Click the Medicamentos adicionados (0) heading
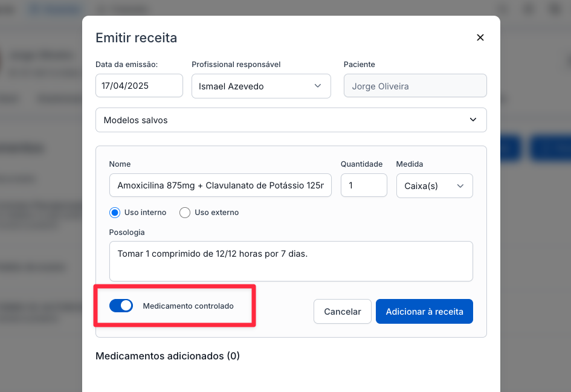 [167, 356]
